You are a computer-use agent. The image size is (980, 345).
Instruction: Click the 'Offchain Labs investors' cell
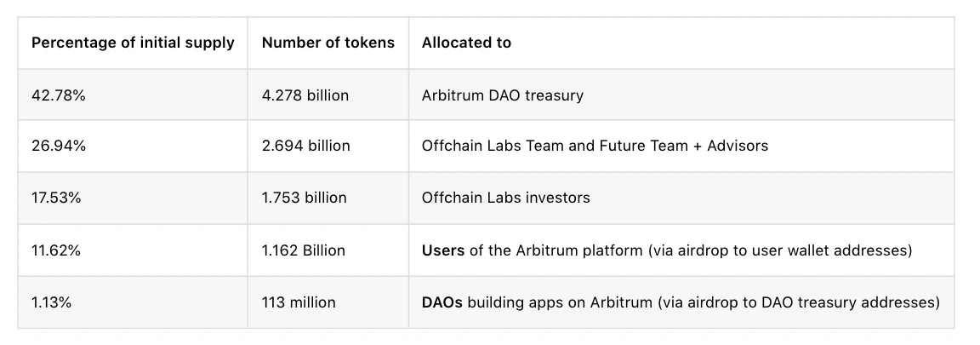coord(681,198)
